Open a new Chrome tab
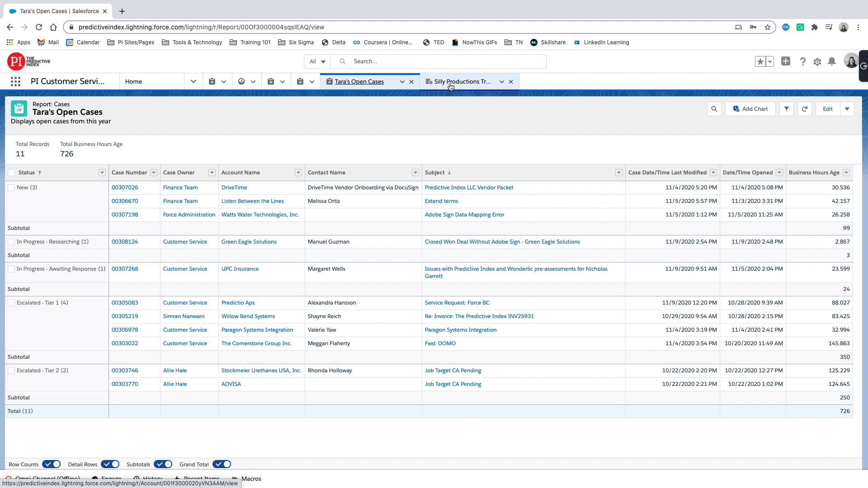The width and height of the screenshot is (868, 488). [x=122, y=11]
